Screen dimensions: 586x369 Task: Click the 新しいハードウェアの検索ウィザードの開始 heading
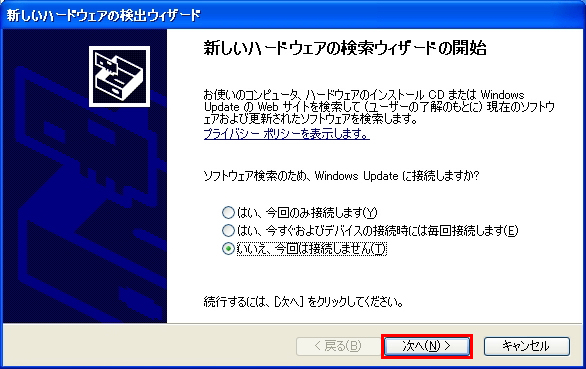coord(345,49)
